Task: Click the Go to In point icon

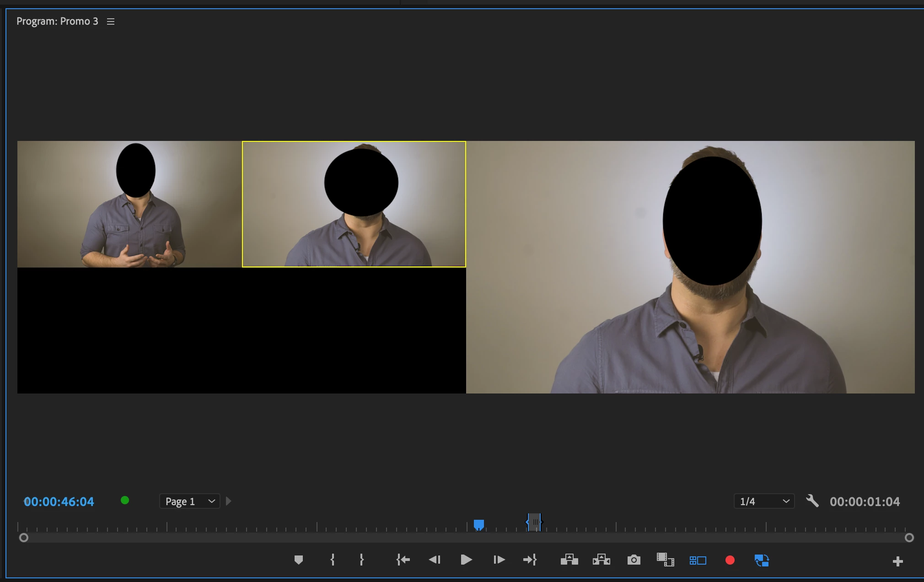Action: pyautogui.click(x=403, y=560)
